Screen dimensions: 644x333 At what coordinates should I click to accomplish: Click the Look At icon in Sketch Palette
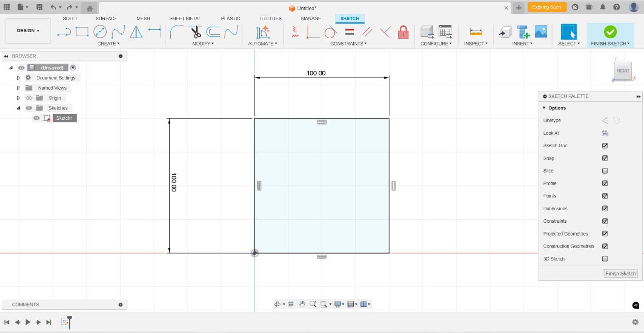[x=605, y=133]
